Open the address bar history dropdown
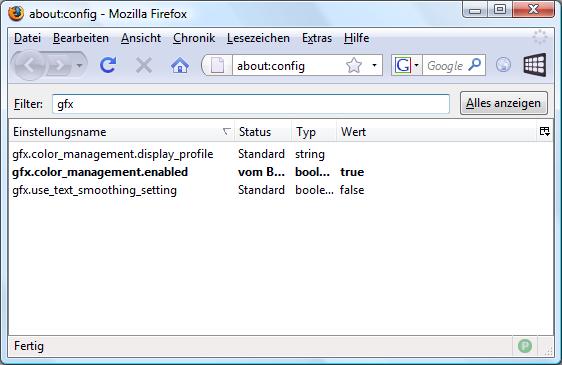The width and height of the screenshot is (562, 365). (375, 66)
